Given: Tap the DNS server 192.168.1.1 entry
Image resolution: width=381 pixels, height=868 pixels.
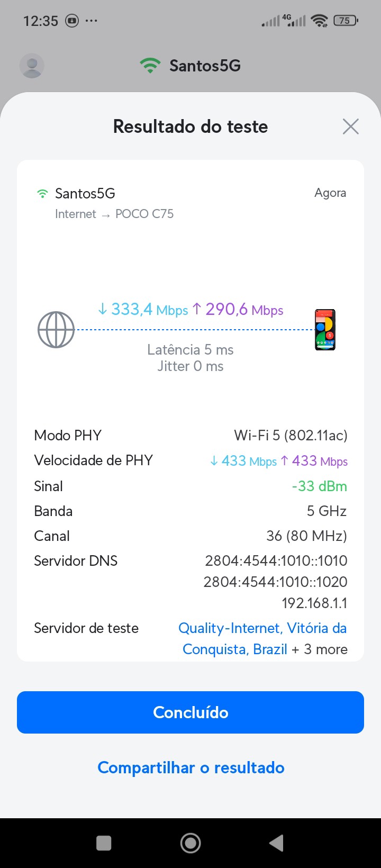Looking at the screenshot, I should (x=314, y=603).
